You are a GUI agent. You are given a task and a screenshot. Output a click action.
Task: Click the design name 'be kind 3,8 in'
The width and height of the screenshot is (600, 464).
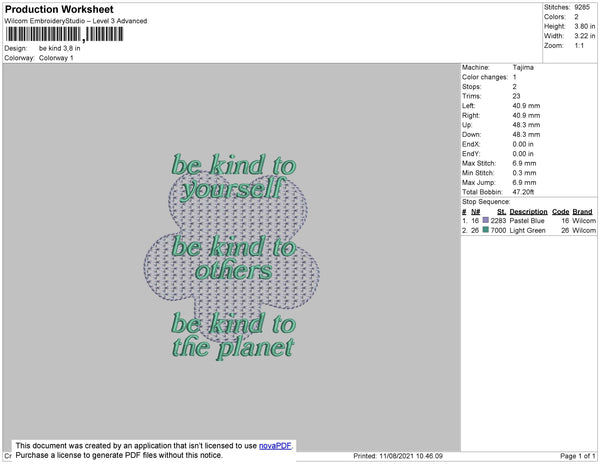click(x=60, y=48)
